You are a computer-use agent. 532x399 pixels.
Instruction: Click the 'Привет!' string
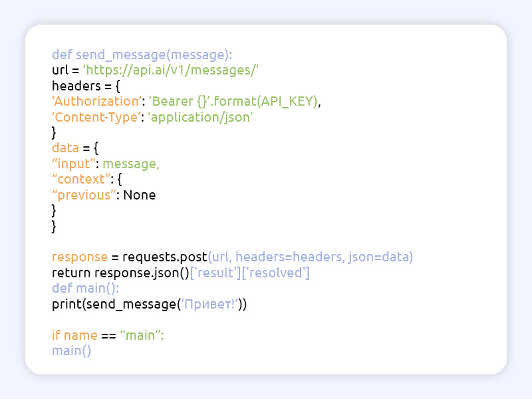(x=209, y=304)
